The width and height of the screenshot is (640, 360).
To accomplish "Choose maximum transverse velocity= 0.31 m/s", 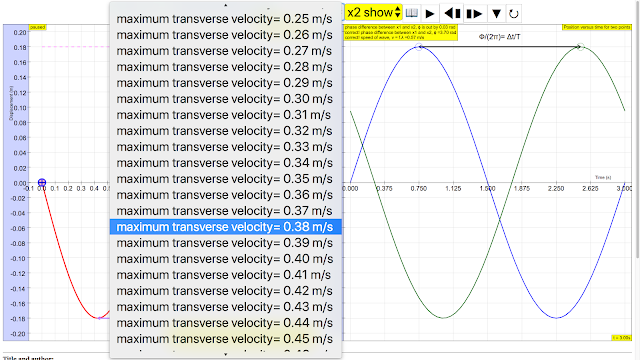I will pyautogui.click(x=225, y=115).
